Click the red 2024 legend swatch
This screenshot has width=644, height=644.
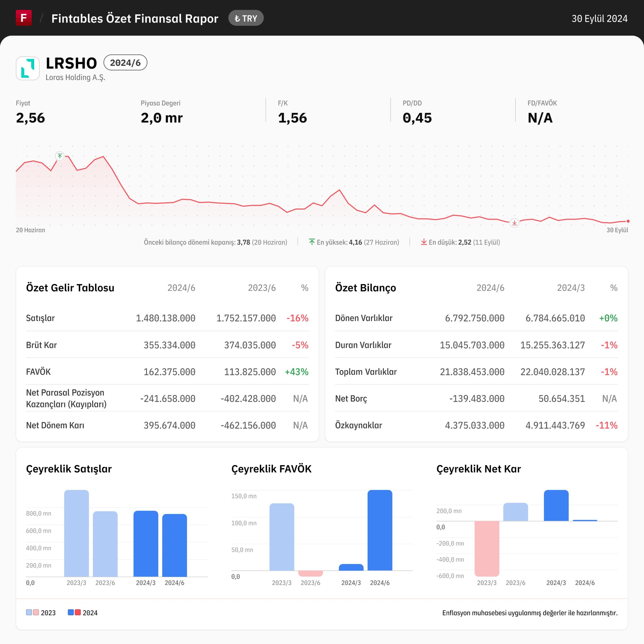pyautogui.click(x=78, y=612)
